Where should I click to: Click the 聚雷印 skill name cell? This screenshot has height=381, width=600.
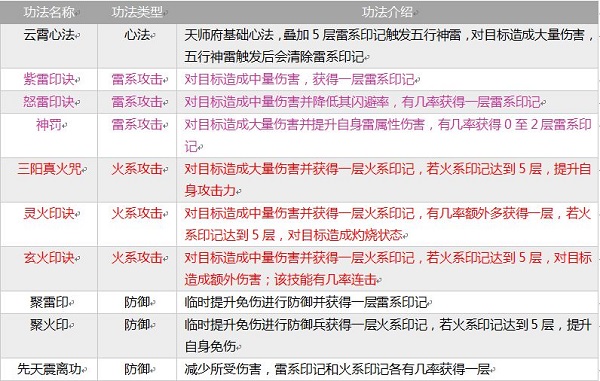(49, 302)
